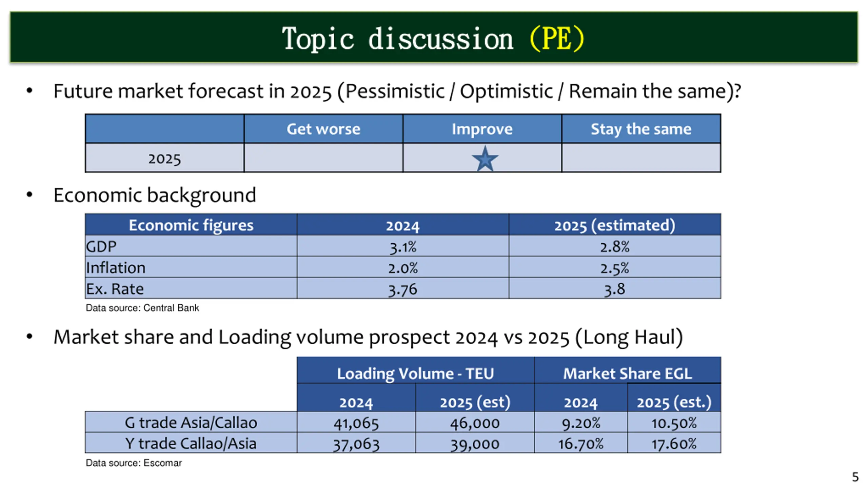This screenshot has width=868, height=488.
Task: Select the Loading Volume - TEU header
Action: (415, 373)
